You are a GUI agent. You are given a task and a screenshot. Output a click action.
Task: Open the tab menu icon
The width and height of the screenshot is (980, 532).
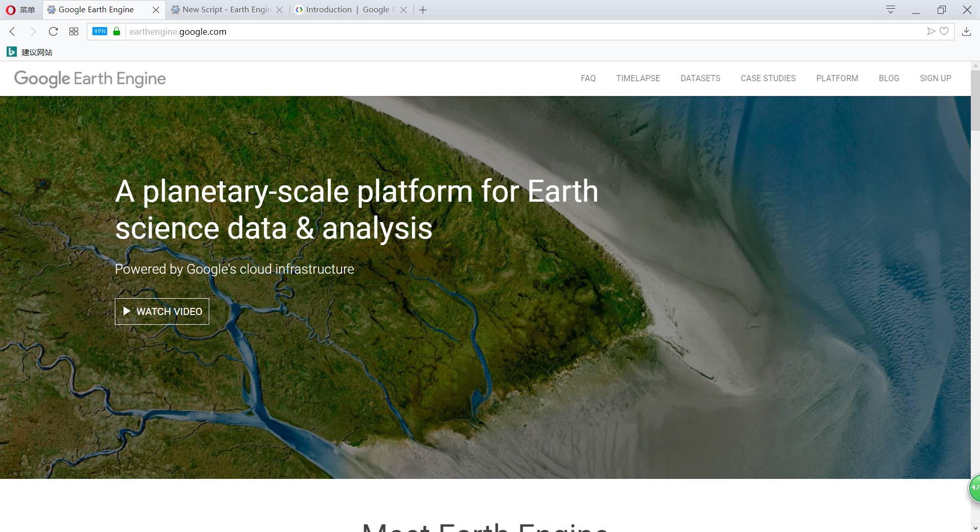891,10
